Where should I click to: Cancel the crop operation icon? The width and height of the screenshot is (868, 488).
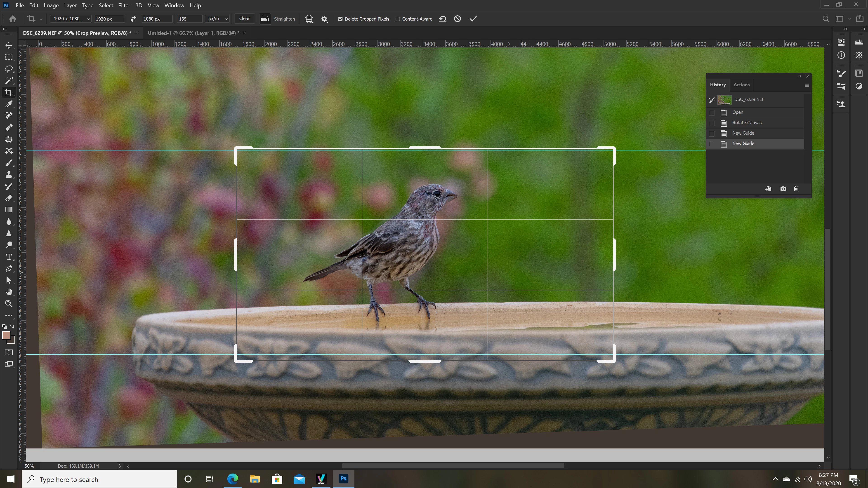tap(457, 19)
